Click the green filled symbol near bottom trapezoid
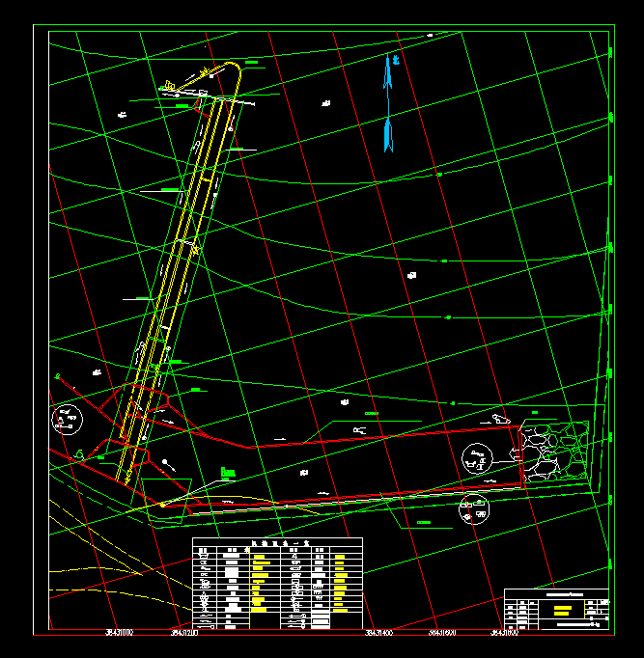Image resolution: width=644 pixels, height=658 pixels. click(x=228, y=473)
